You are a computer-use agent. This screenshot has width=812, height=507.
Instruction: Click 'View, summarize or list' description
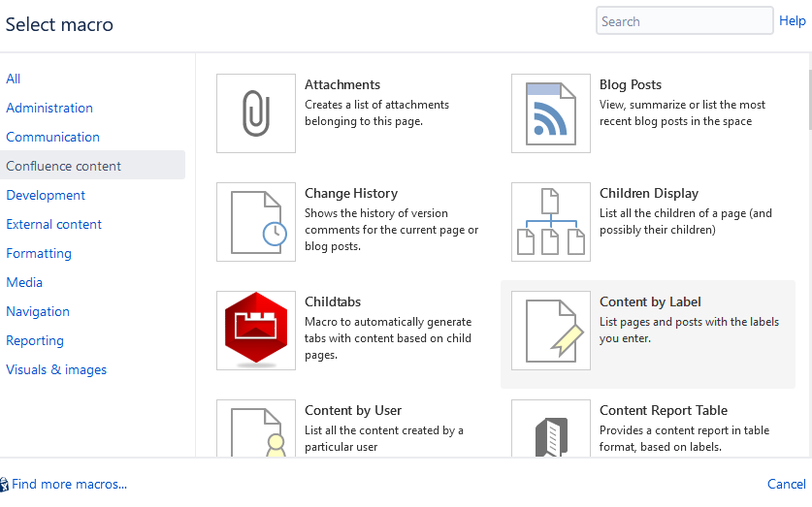tap(682, 112)
